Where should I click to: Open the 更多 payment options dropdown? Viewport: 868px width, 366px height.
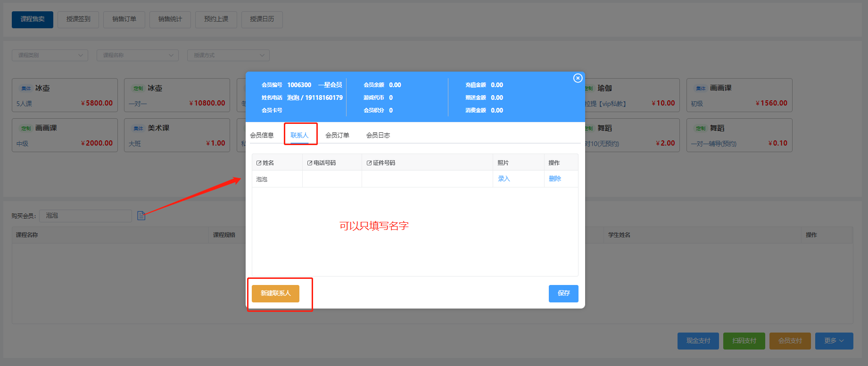tap(834, 341)
